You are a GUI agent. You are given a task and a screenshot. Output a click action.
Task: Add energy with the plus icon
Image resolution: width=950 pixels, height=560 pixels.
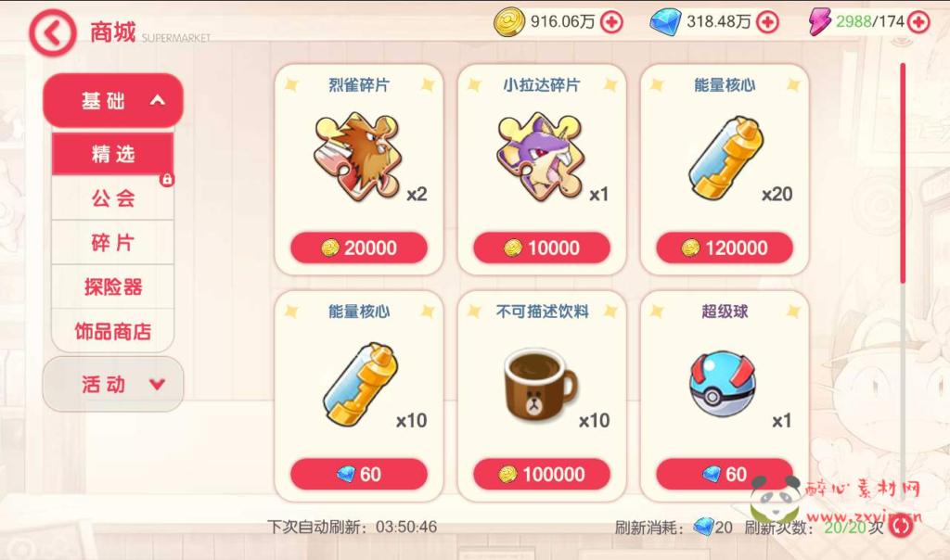[x=918, y=22]
